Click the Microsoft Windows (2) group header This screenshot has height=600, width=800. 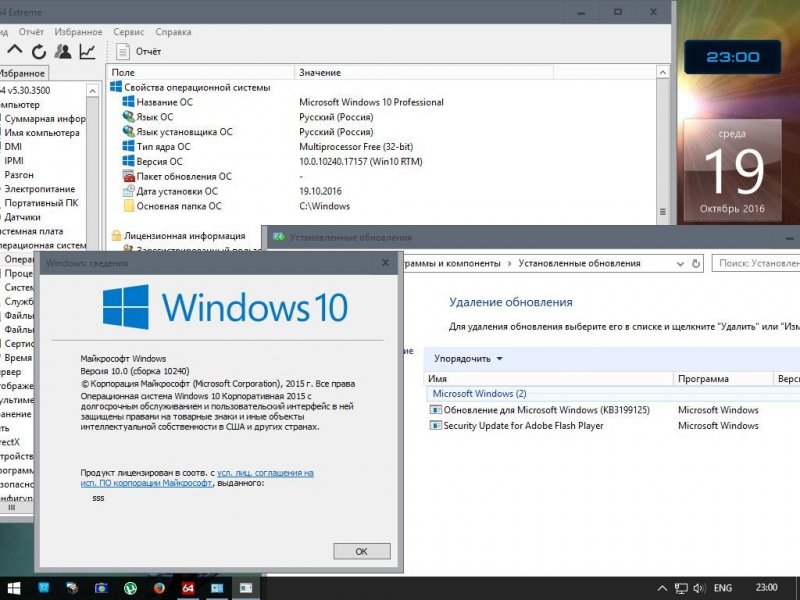point(480,393)
